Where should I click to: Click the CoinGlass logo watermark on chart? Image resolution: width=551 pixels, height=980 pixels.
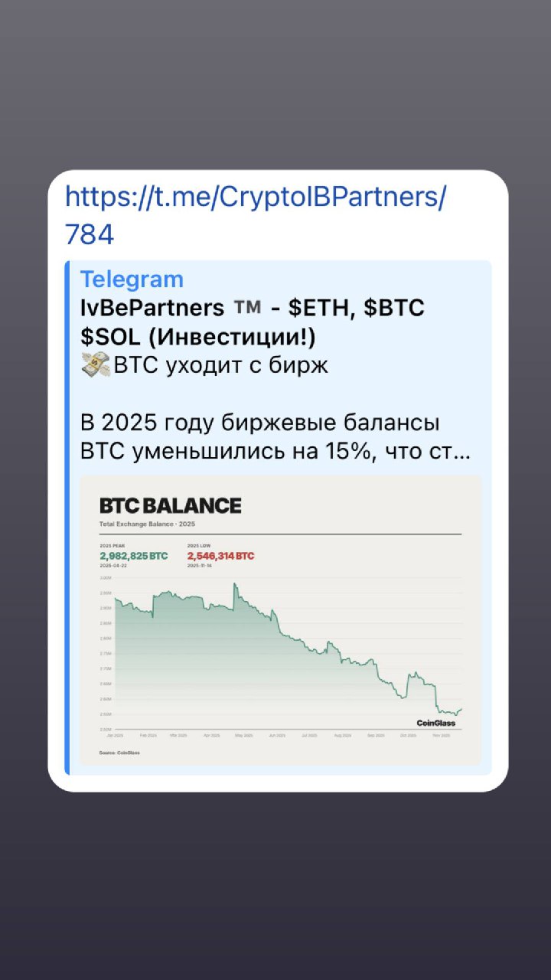point(436,723)
